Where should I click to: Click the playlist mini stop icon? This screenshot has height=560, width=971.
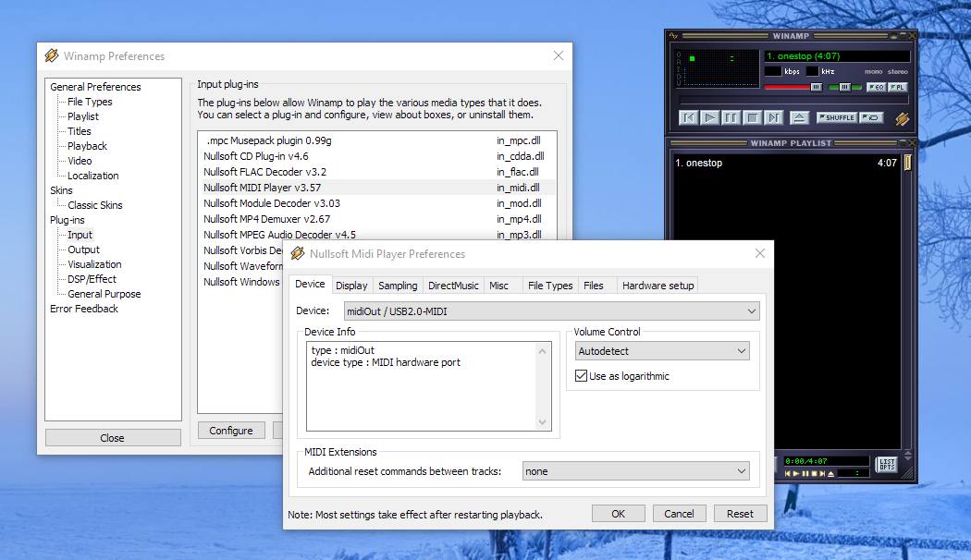coord(814,473)
